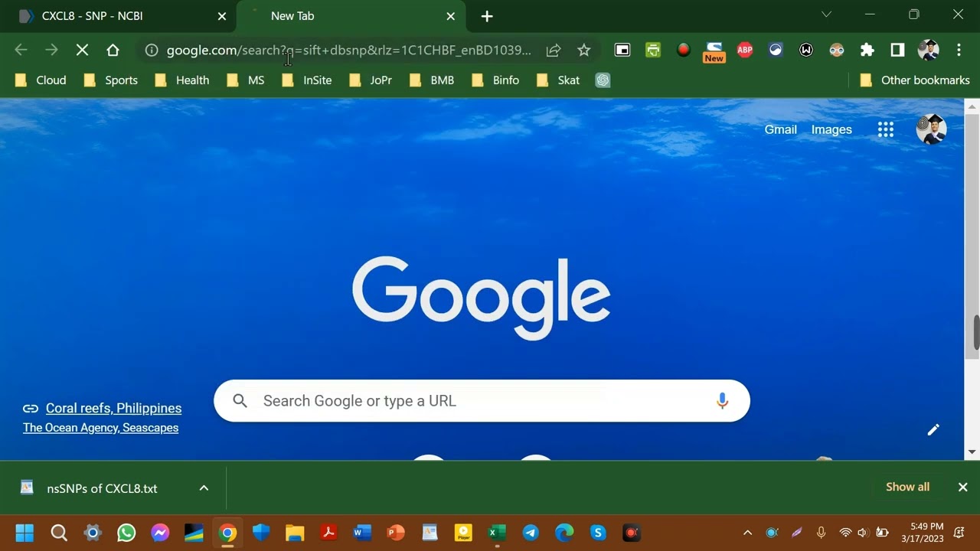The width and height of the screenshot is (980, 551).
Task: Open Coral reefs, Philippines link
Action: pos(113,408)
